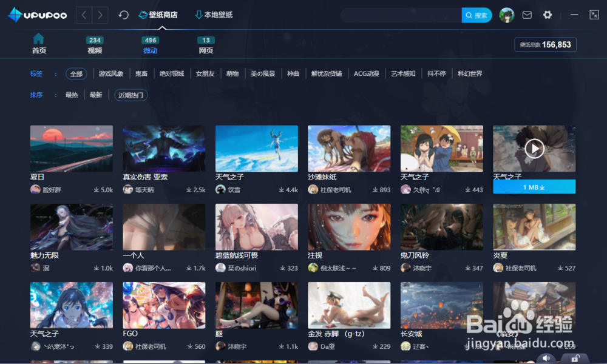This screenshot has width=607, height=364.
Task: Select the 全部 tag filter
Action: pyautogui.click(x=76, y=74)
